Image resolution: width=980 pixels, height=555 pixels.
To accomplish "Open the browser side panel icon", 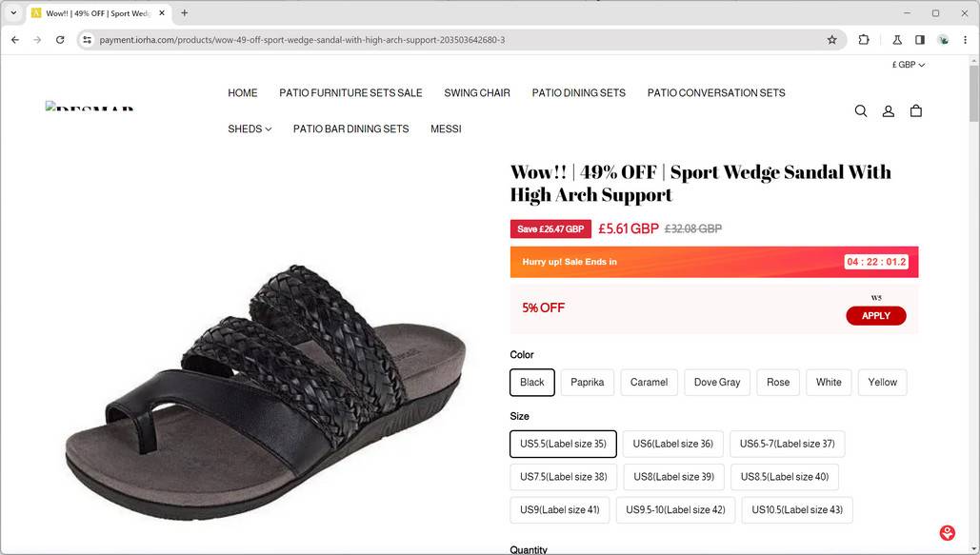I will click(920, 40).
